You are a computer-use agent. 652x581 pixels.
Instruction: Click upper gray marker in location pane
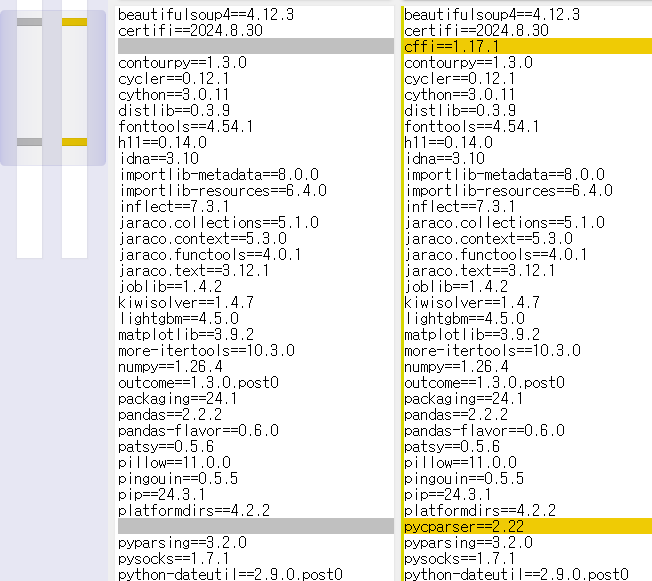(30, 22)
